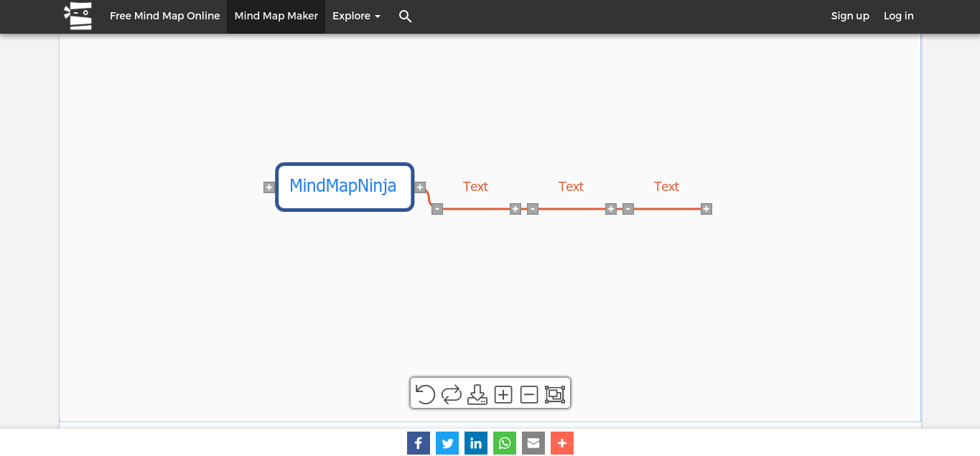This screenshot has height=456, width=980.
Task: Select the first Text node next to MindMapNinja
Action: click(475, 187)
